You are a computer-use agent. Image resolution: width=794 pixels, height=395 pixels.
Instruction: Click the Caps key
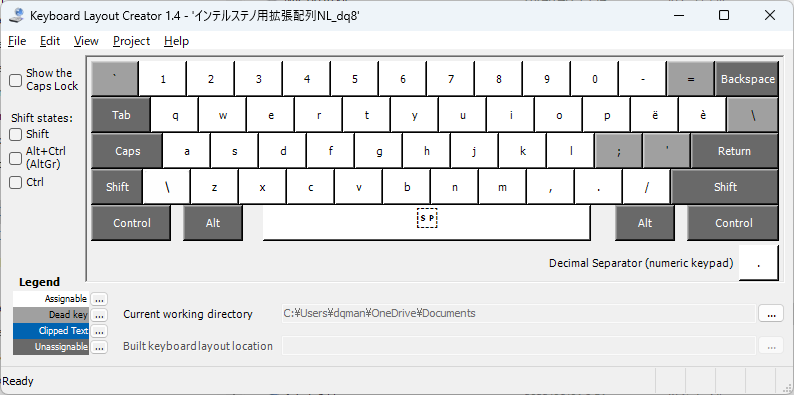click(127, 151)
